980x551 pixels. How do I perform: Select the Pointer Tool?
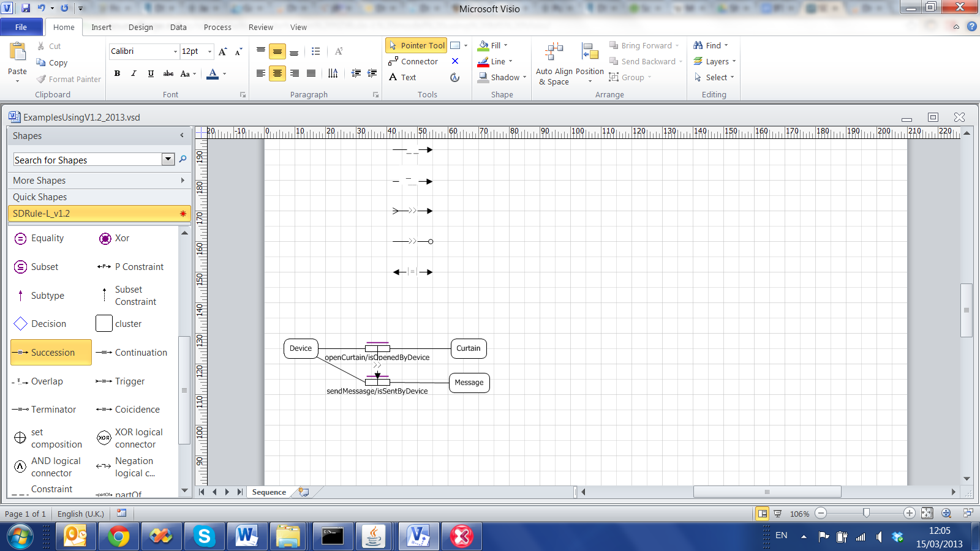click(416, 45)
